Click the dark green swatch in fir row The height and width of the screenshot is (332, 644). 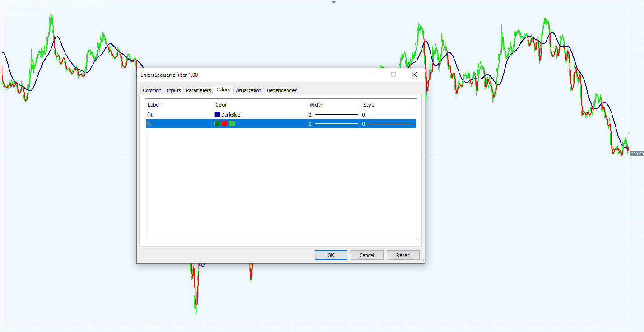(x=217, y=123)
